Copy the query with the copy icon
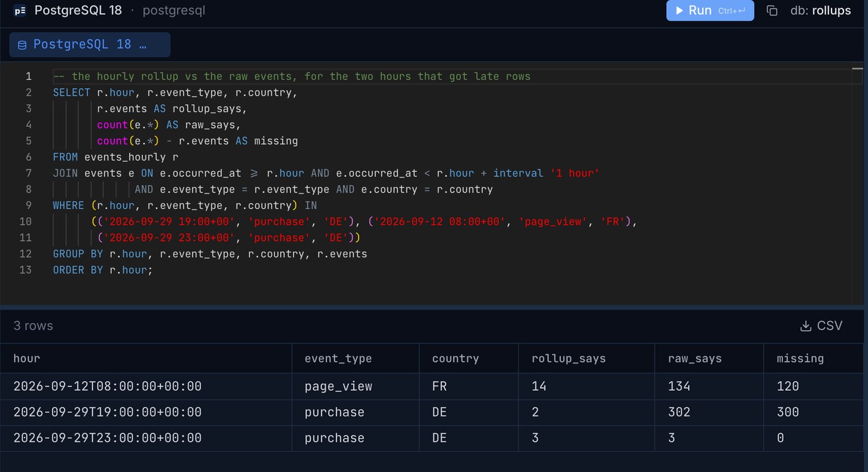868x472 pixels. pos(772,11)
